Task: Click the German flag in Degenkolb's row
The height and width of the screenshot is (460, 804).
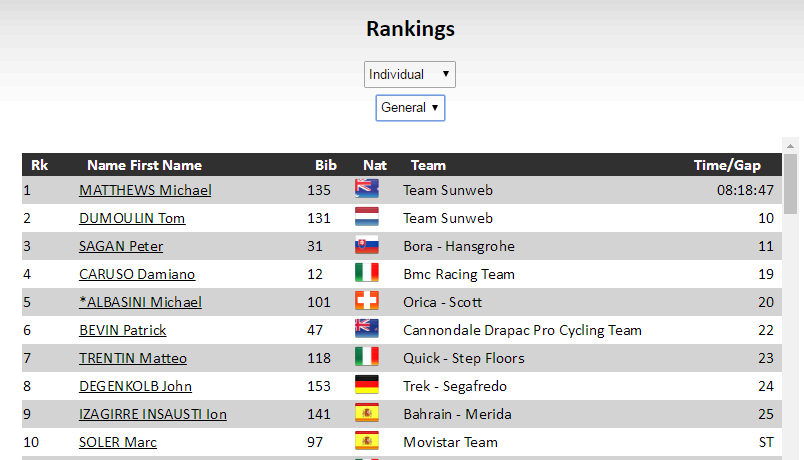Action: pos(366,385)
